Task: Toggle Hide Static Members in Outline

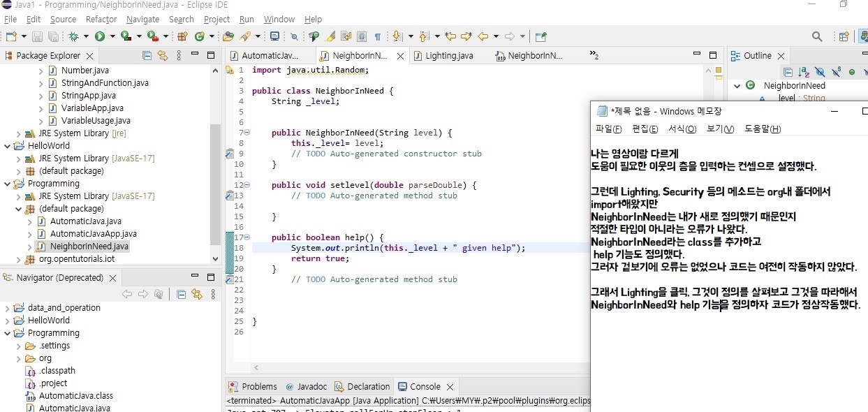Action: coord(836,72)
